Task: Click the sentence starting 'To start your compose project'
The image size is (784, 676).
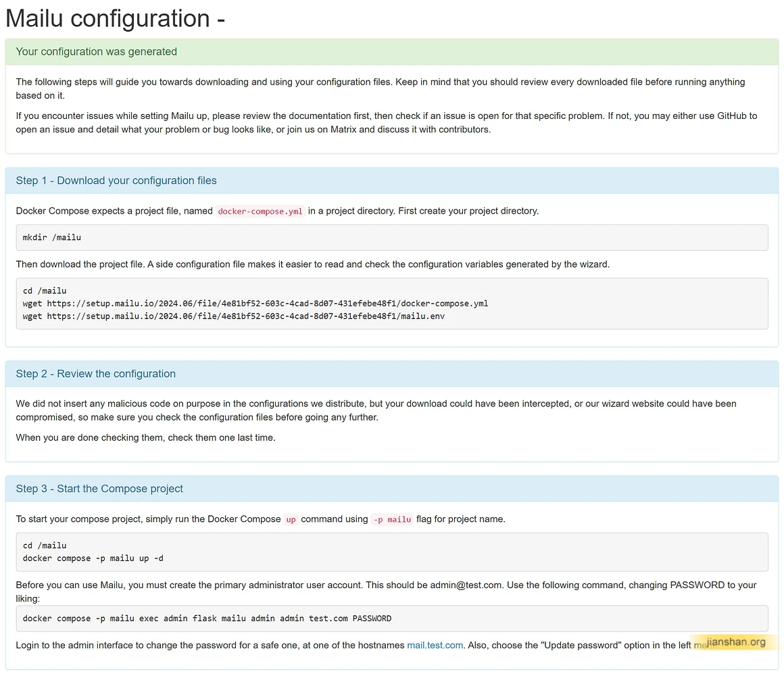Action: point(260,519)
